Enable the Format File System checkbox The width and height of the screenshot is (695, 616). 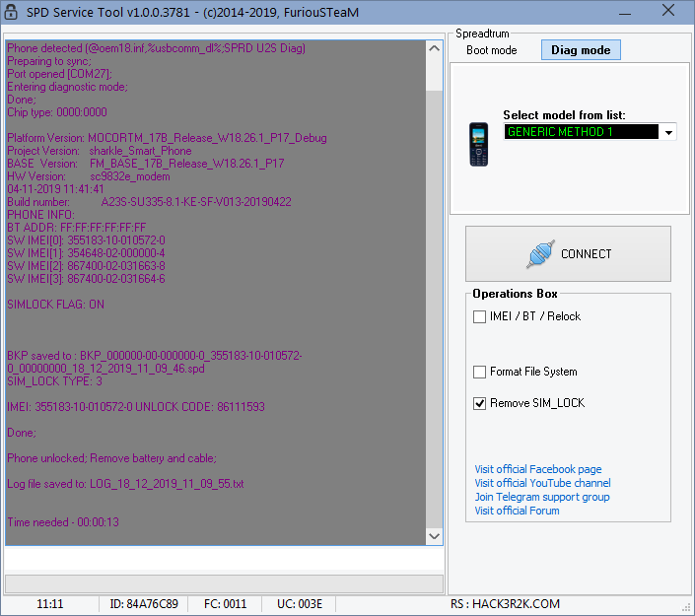coord(479,372)
